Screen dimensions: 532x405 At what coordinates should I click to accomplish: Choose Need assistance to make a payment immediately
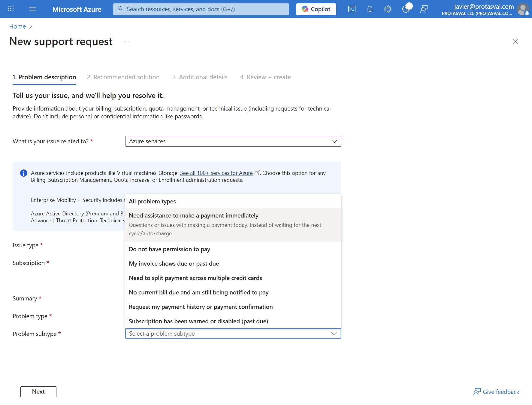pyautogui.click(x=233, y=224)
